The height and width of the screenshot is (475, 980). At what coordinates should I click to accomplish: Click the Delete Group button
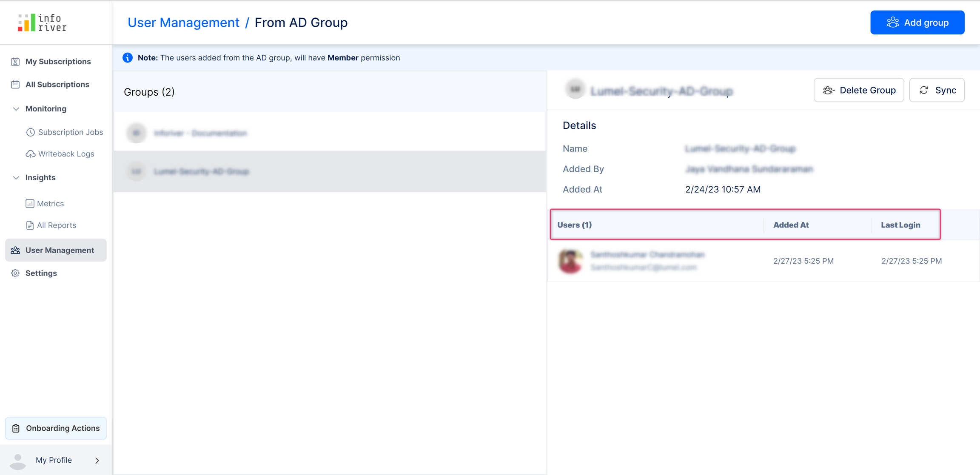(858, 90)
